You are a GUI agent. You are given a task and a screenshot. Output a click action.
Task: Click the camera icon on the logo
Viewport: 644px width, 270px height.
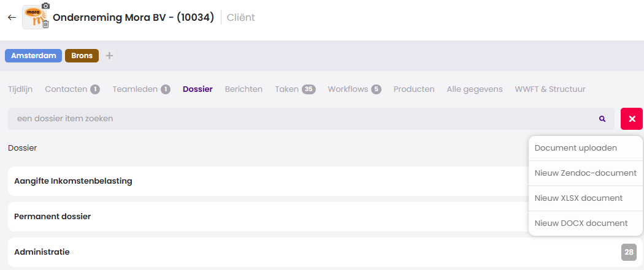pyautogui.click(x=45, y=6)
